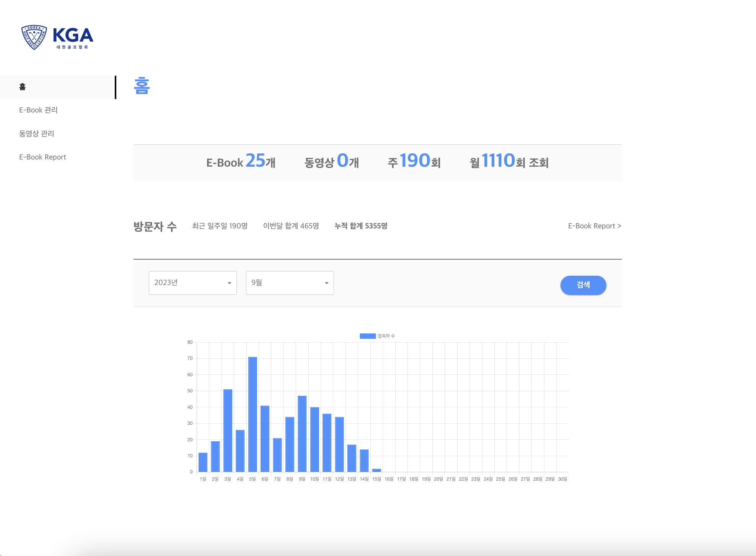Click the E-Book 25개 stat
Image resolution: width=756 pixels, height=556 pixels.
click(x=241, y=161)
